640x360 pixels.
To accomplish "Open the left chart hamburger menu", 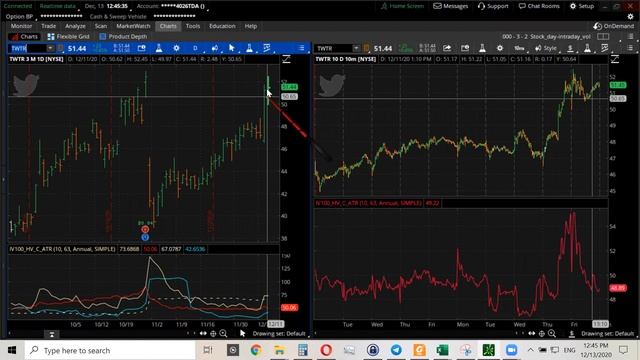I will point(301,48).
